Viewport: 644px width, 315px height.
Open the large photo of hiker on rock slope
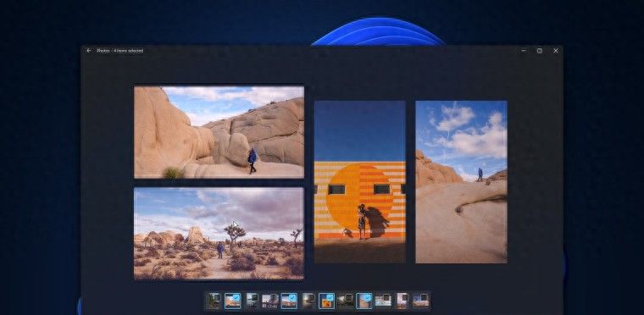point(461,181)
